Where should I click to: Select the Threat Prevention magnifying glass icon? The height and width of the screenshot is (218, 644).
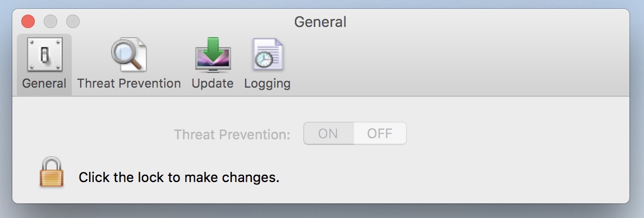click(x=128, y=54)
